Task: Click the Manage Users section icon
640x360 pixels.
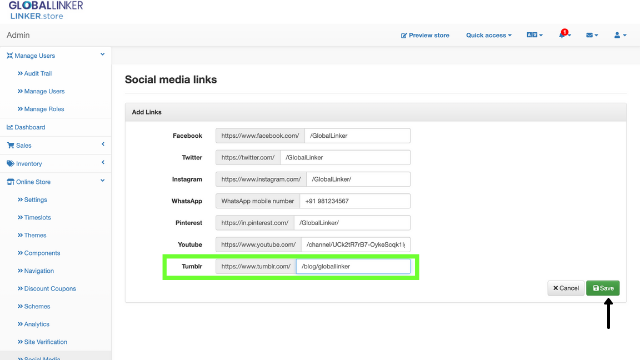Action: (10, 56)
